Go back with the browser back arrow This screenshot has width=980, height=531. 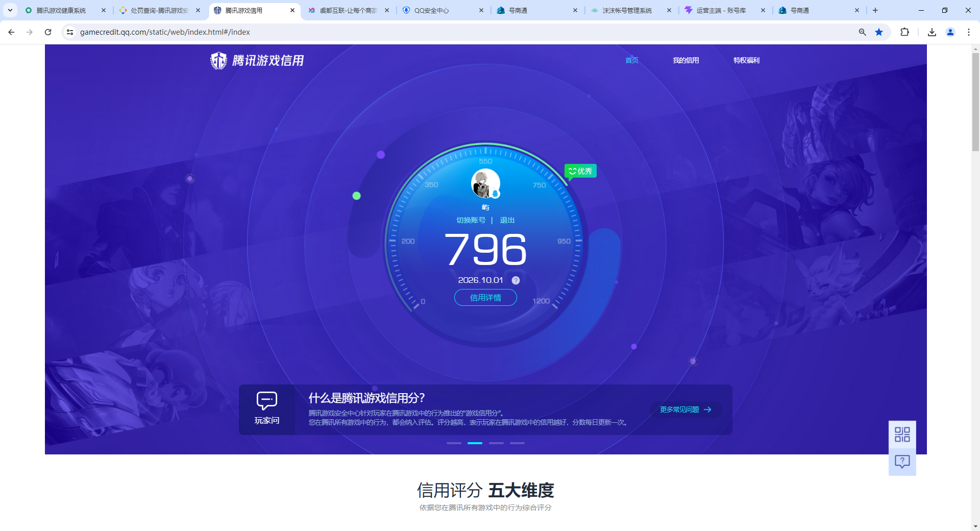point(11,32)
